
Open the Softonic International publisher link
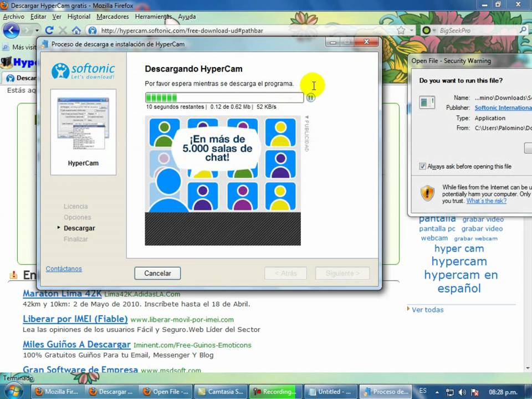pyautogui.click(x=503, y=108)
